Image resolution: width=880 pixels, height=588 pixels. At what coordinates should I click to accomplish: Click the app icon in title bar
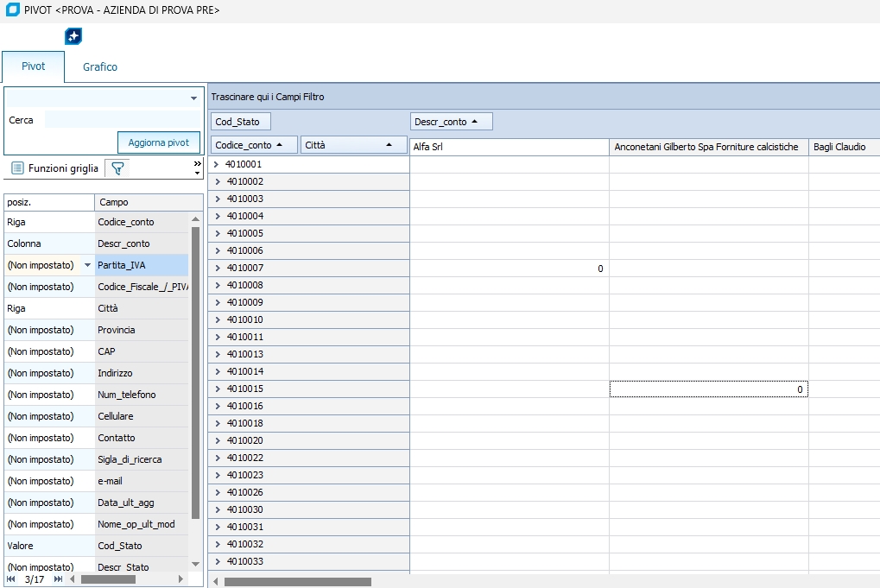(12, 10)
